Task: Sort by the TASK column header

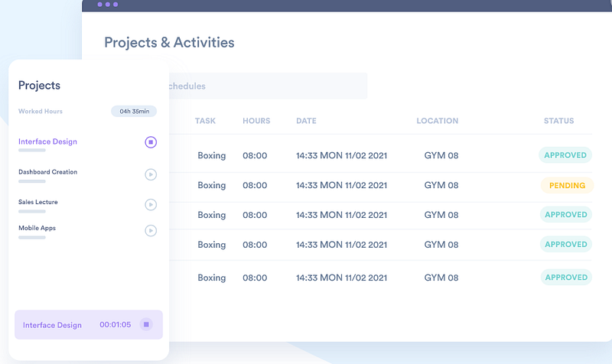Action: [205, 121]
